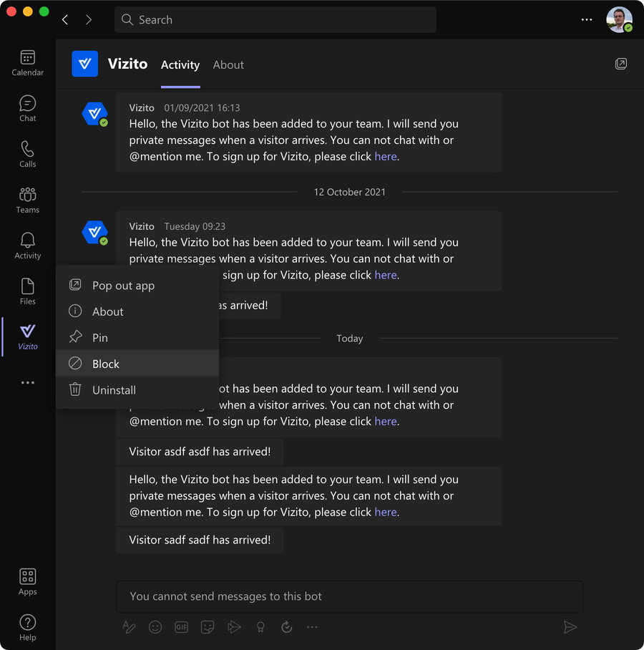Open the Apps store icon
The width and height of the screenshot is (644, 650).
point(27,582)
